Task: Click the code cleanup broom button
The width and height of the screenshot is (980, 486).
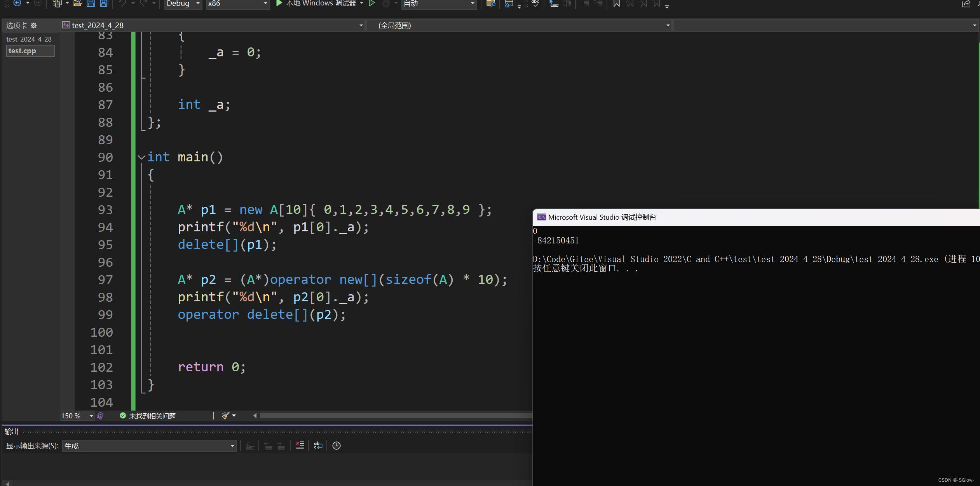Action: 225,416
